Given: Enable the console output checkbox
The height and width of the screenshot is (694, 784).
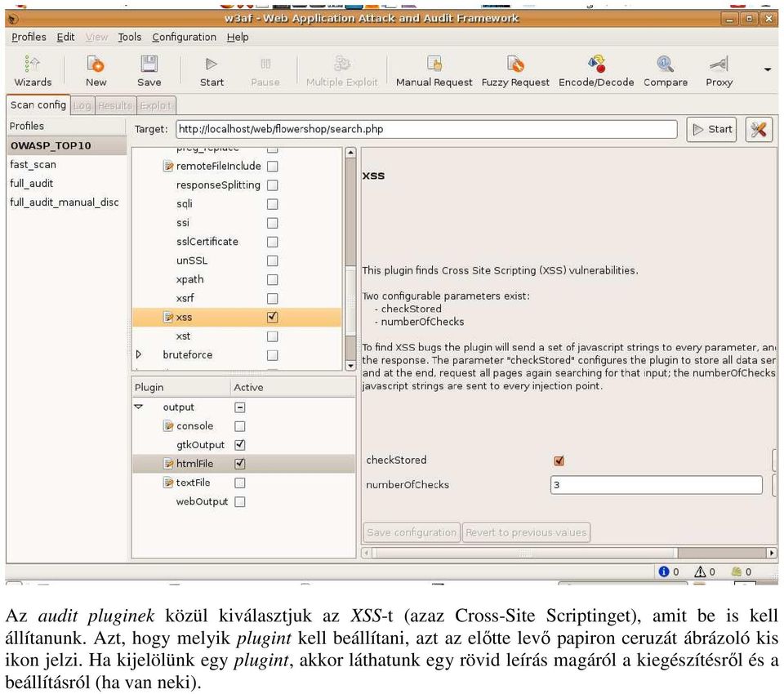Looking at the screenshot, I should 240,426.
